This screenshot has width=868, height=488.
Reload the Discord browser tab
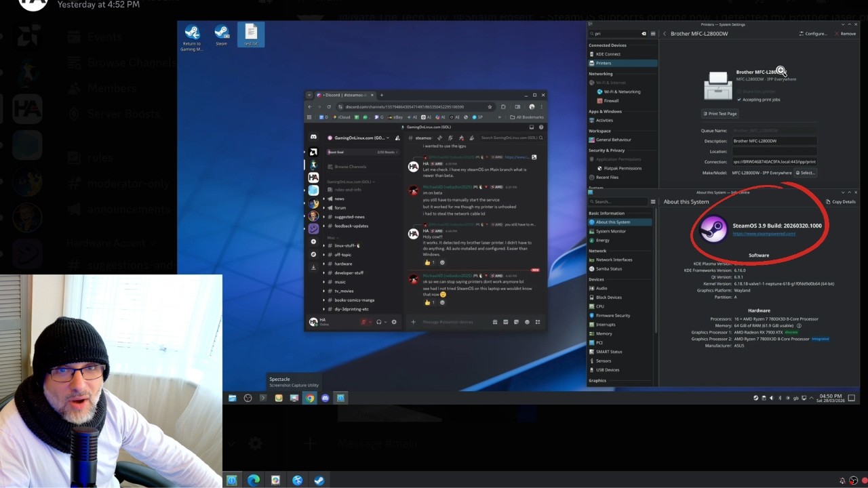tap(329, 106)
